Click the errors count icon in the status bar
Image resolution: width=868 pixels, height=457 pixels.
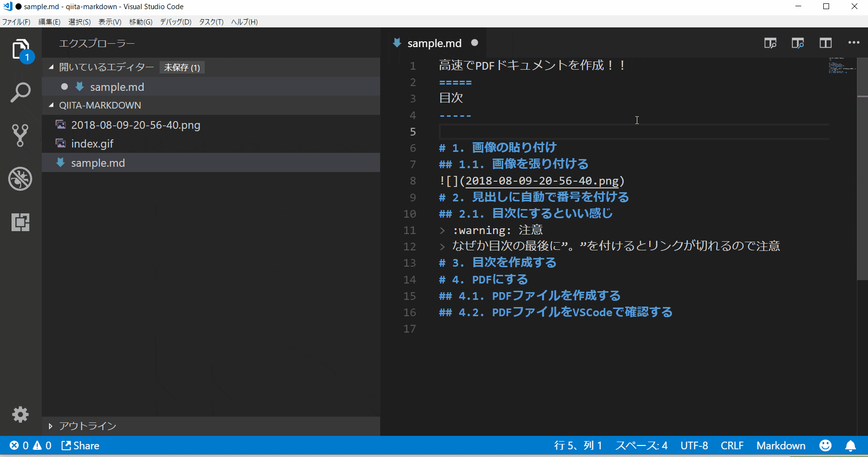point(14,445)
